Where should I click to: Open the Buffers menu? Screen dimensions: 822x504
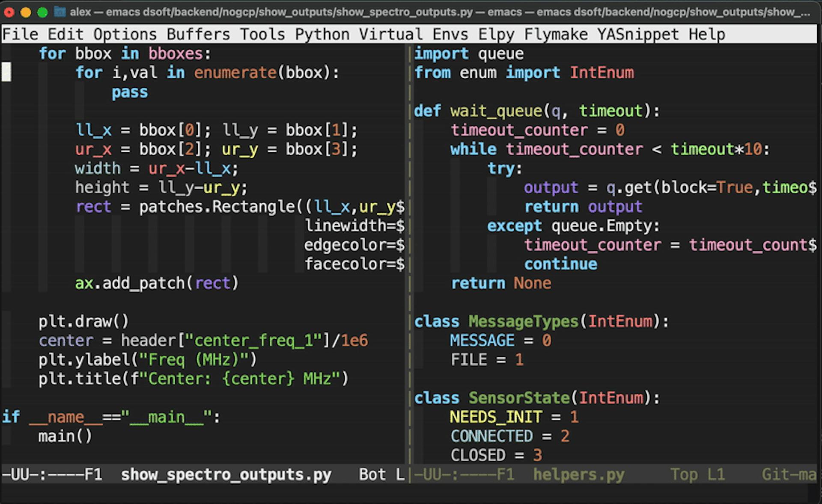199,34
